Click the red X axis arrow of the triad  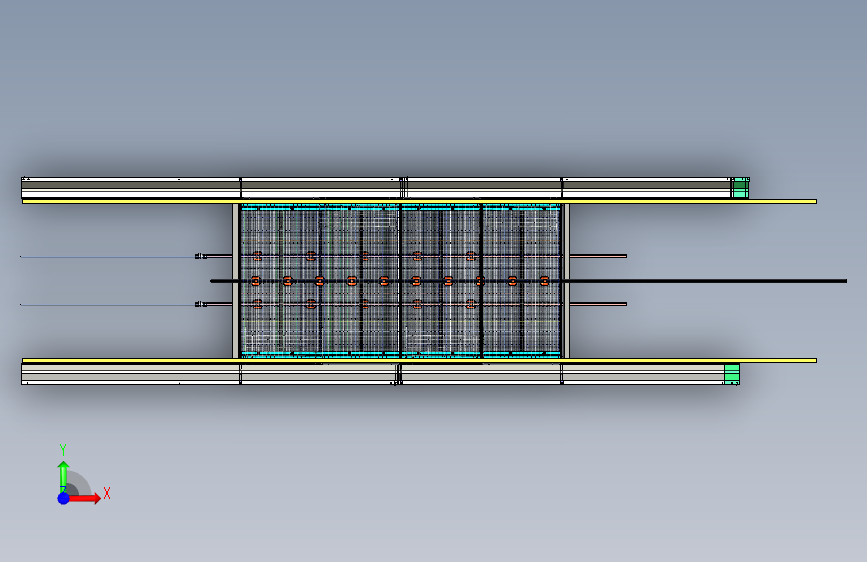[84, 498]
